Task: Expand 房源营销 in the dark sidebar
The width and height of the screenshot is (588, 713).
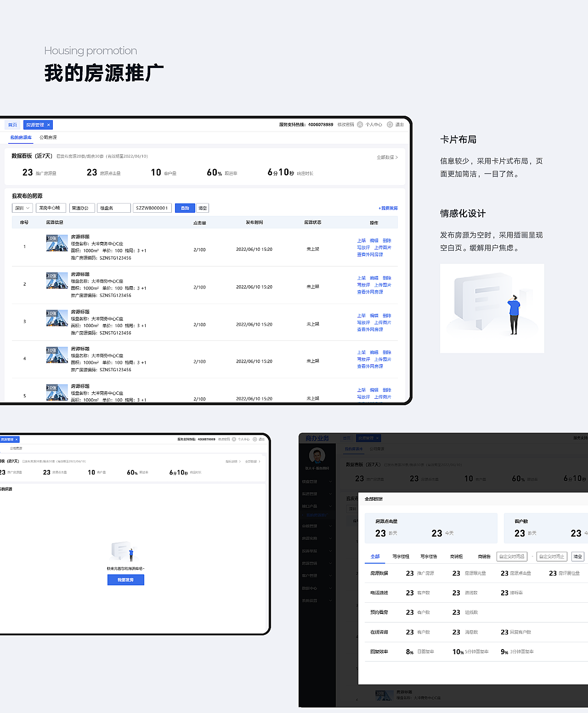Action: 317,563
